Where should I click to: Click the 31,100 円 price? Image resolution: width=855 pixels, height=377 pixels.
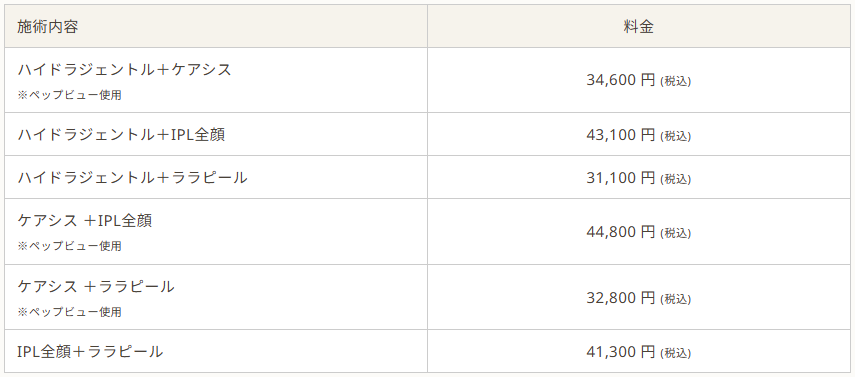621,177
